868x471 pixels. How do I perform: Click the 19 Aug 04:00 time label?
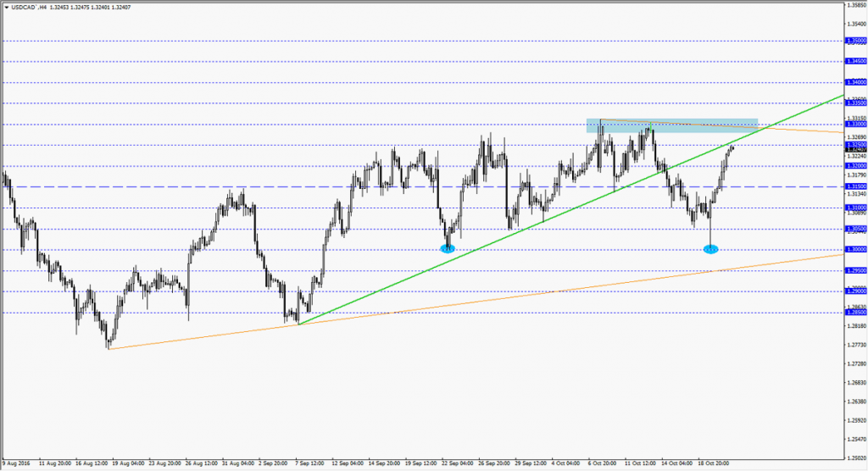[x=129, y=463]
